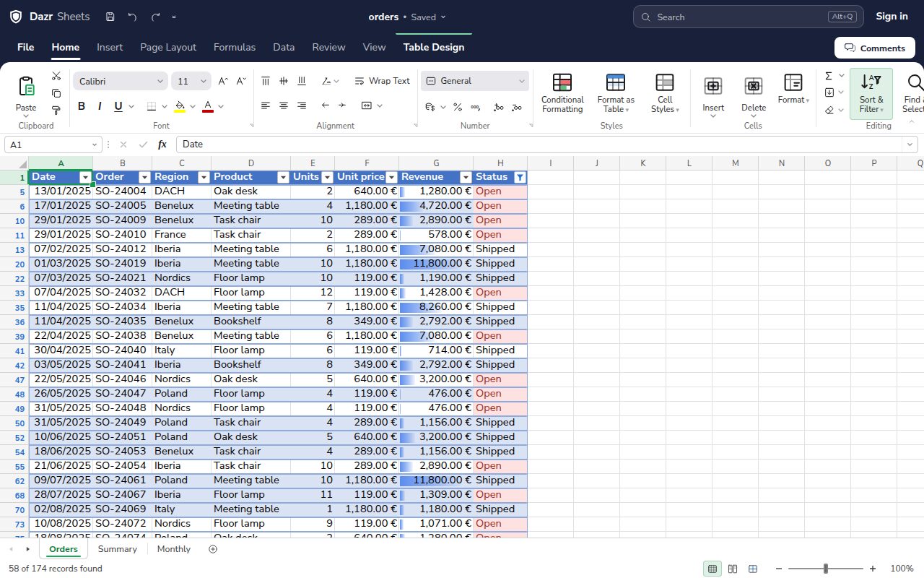The image size is (924, 578).
Task: Switch to the Monthly sheet tab
Action: coord(174,549)
